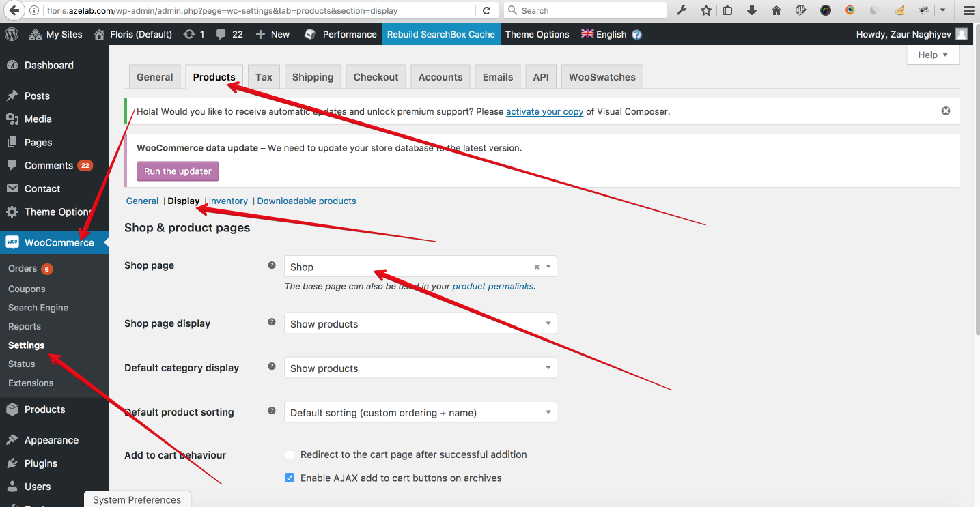This screenshot has height=507, width=980.
Task: Click Rebuild SearchBox Cache in admin bar
Action: tap(441, 34)
